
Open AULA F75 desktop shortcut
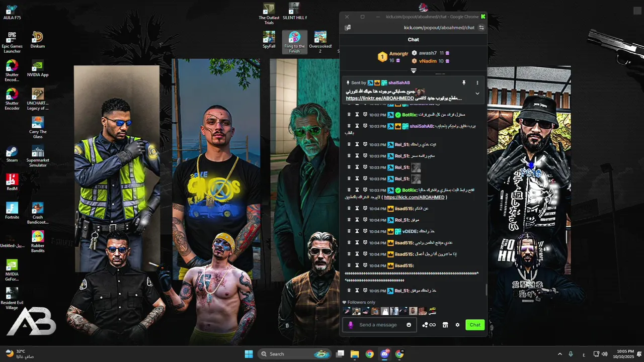(x=12, y=12)
